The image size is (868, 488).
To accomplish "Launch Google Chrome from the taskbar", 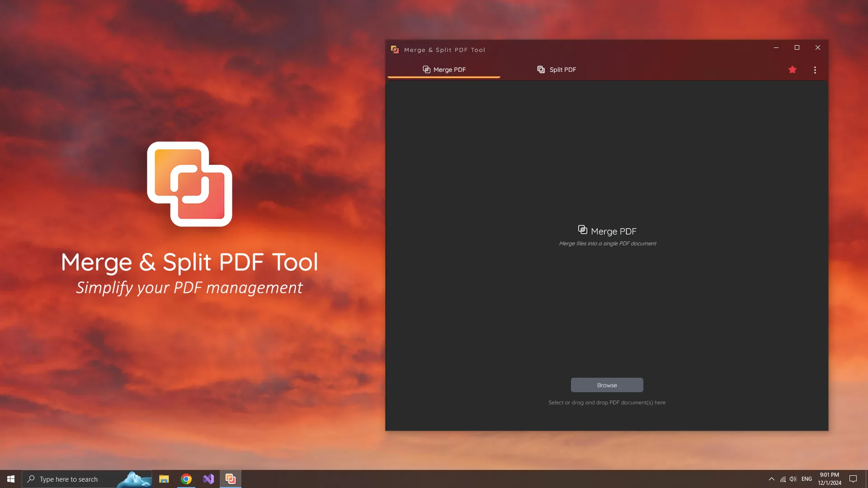I will point(186,479).
